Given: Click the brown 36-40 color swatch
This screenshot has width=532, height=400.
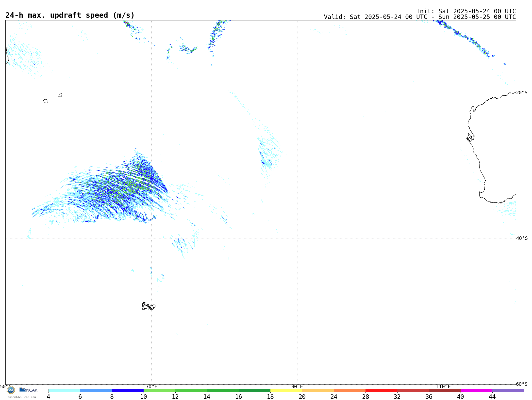Looking at the screenshot, I should (445, 391).
